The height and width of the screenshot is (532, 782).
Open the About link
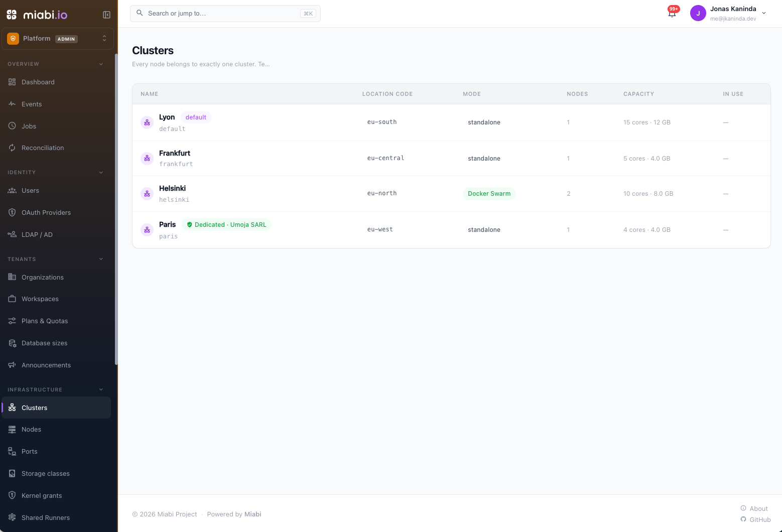tap(754, 508)
